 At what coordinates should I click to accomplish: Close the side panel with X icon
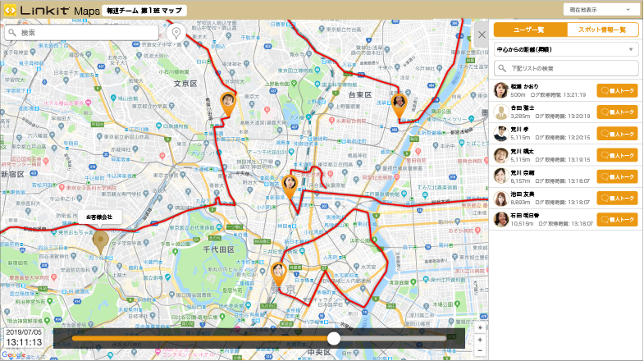[482, 34]
